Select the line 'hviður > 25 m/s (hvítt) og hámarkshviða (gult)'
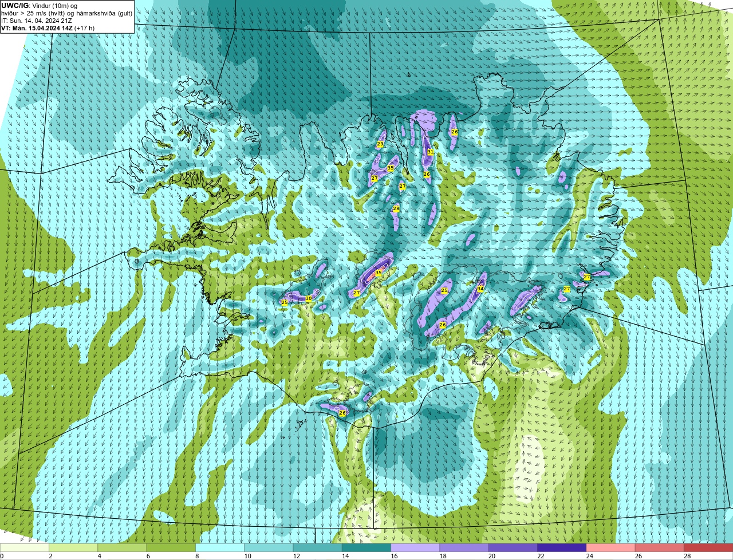Screen dimensions: 733x560 coord(66,13)
